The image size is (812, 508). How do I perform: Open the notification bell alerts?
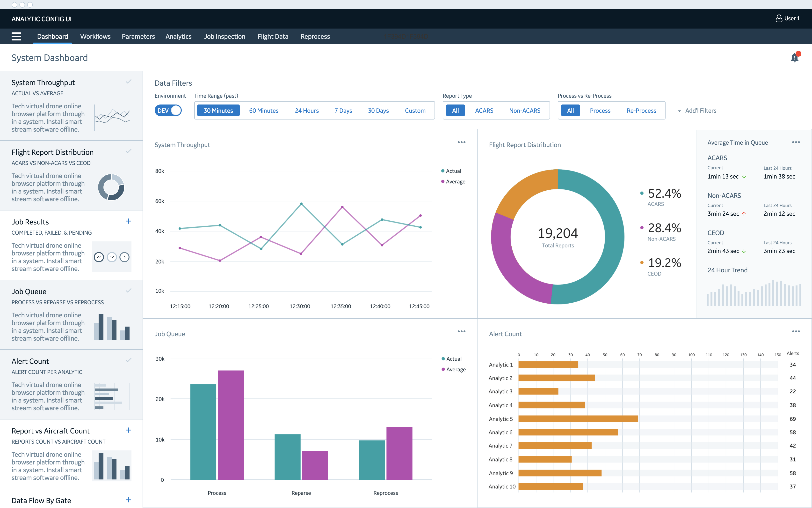coord(795,58)
